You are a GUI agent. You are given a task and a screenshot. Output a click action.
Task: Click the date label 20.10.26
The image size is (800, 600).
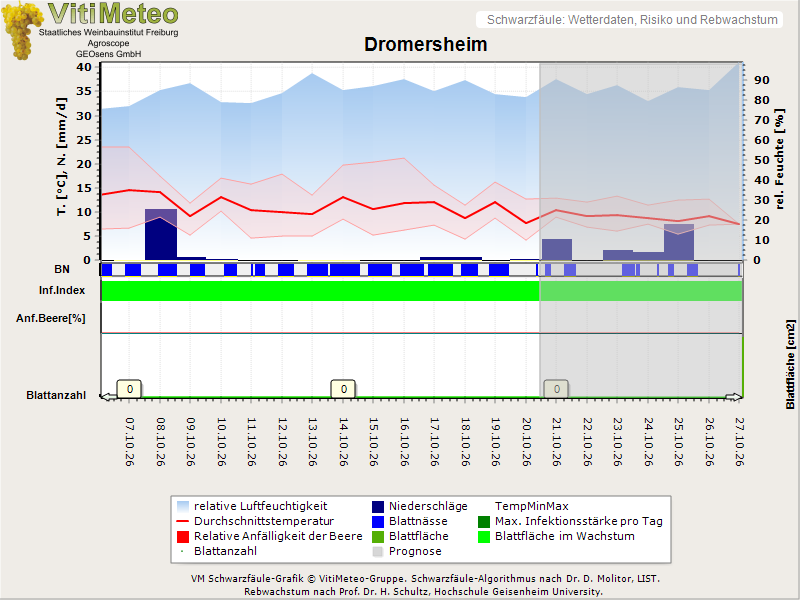click(526, 442)
